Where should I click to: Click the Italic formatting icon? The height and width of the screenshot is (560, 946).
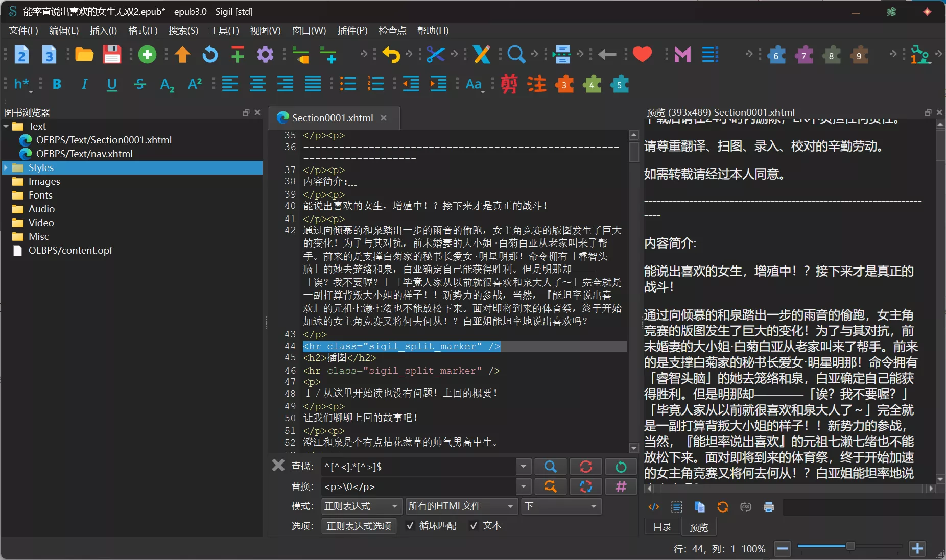pyautogui.click(x=84, y=84)
